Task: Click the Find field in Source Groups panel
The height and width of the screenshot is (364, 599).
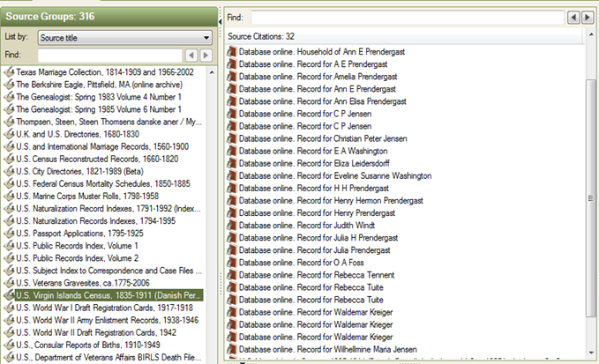Action: tap(110, 56)
